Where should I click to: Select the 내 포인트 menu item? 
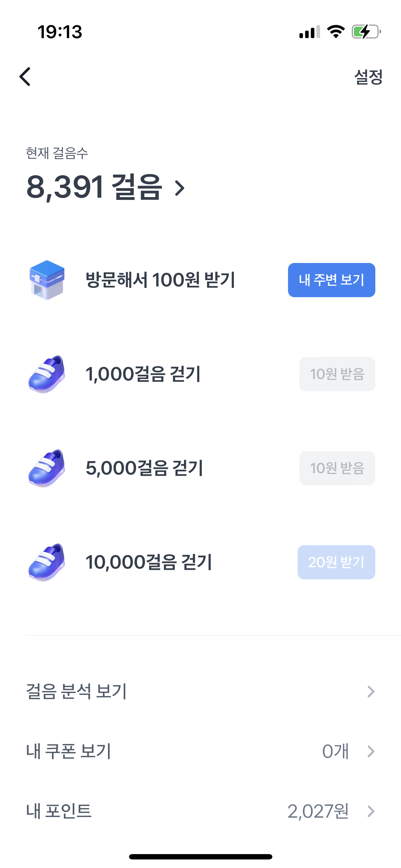click(59, 811)
